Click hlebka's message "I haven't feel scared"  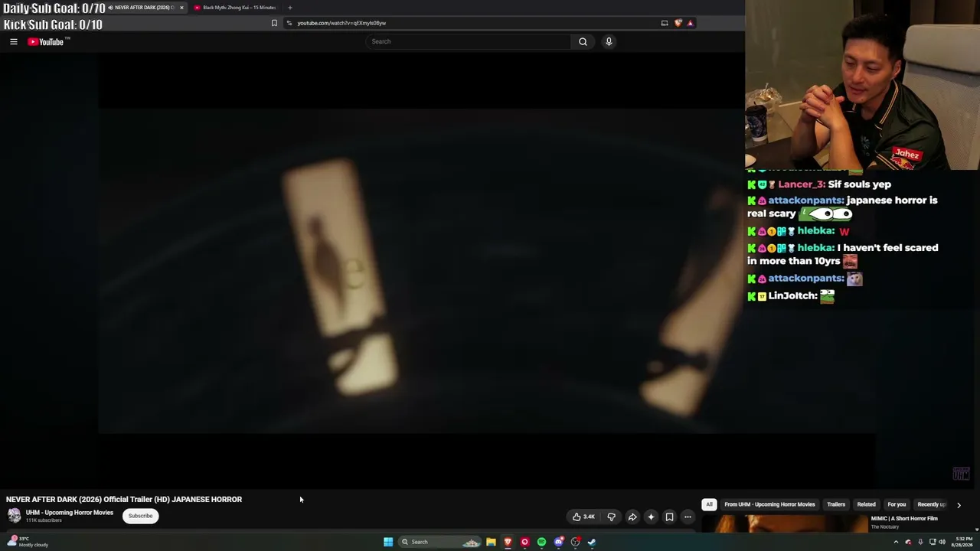(x=842, y=254)
